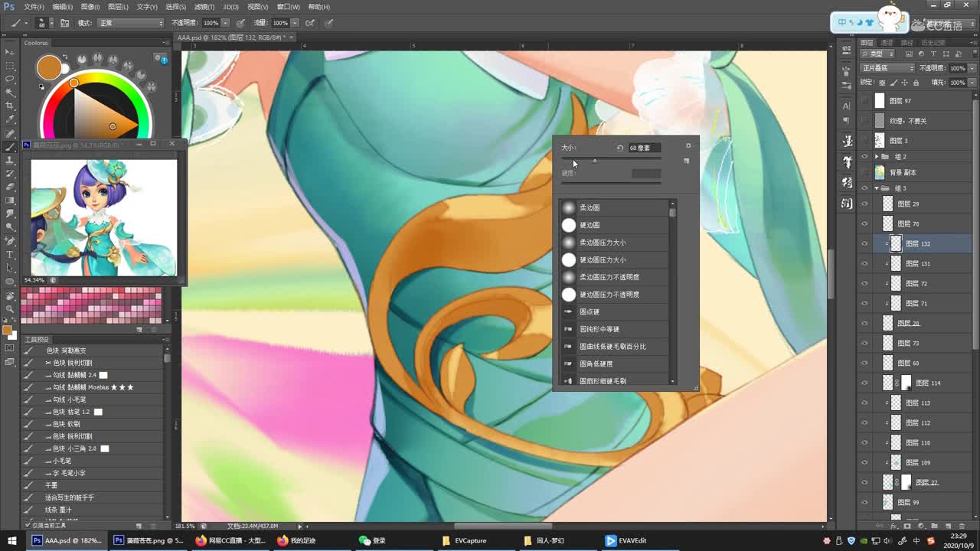Select the 图层 114 layer thumbnail
The height and width of the screenshot is (551, 980).
click(x=887, y=383)
